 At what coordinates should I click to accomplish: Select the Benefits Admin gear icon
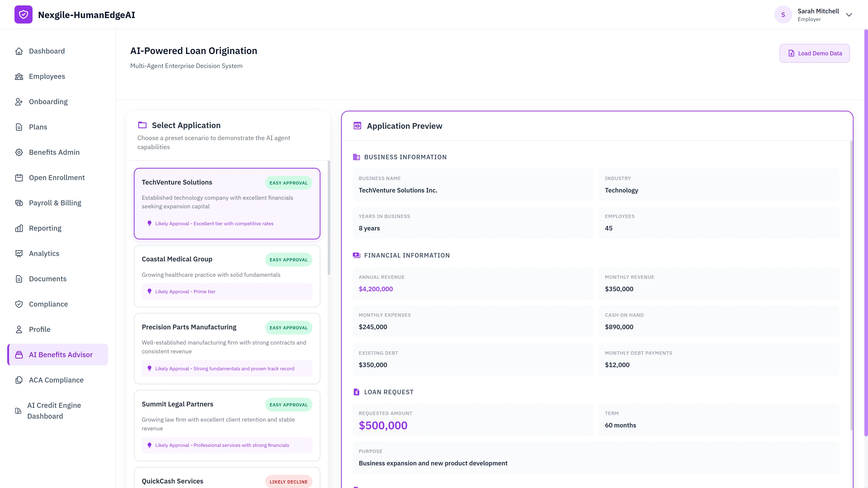[19, 152]
